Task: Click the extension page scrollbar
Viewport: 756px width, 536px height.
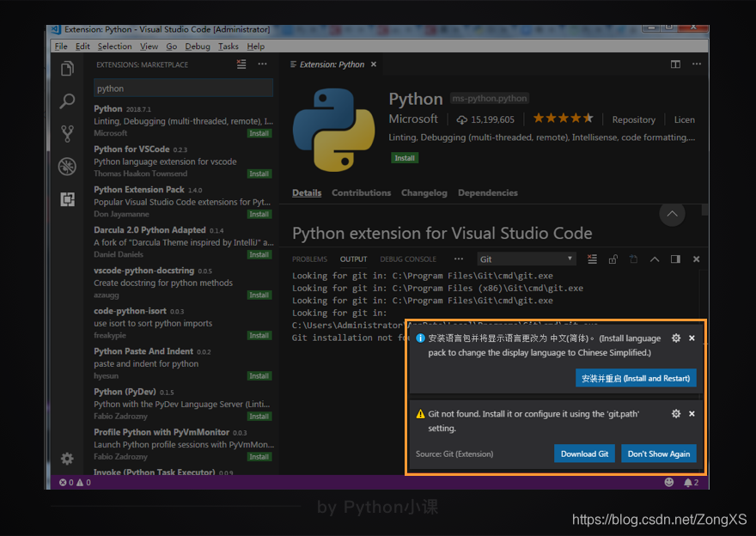Action: (x=705, y=210)
